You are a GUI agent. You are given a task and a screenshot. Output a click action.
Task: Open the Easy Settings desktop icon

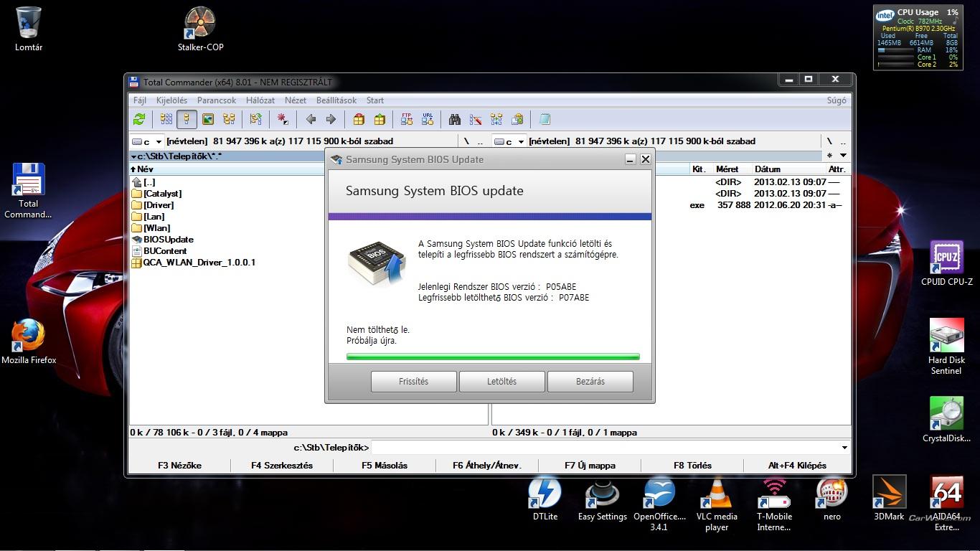pos(602,499)
